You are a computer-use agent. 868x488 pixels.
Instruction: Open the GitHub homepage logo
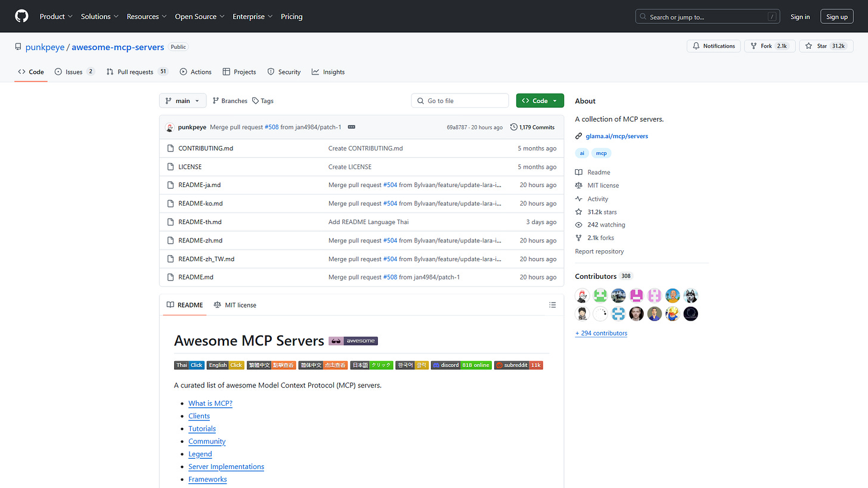tap(21, 16)
